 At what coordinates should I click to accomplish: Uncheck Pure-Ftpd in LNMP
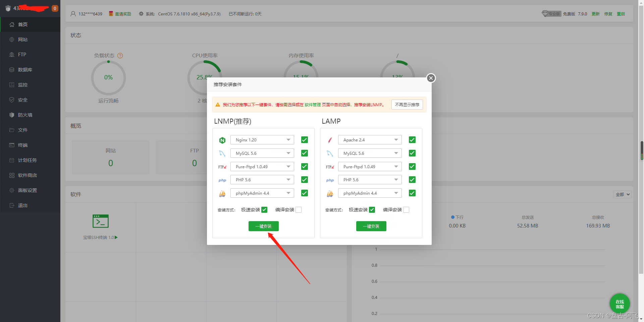[x=305, y=167]
